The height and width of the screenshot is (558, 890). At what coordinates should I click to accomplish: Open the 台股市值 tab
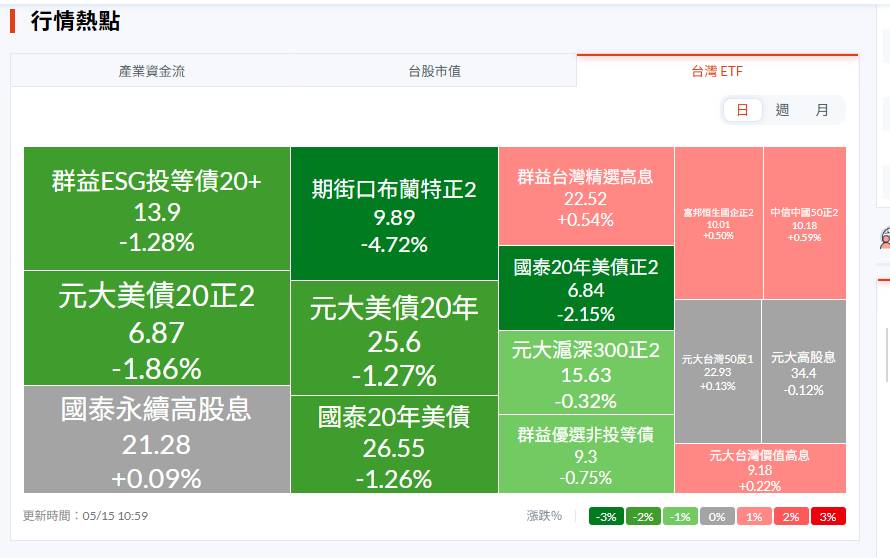[435, 71]
